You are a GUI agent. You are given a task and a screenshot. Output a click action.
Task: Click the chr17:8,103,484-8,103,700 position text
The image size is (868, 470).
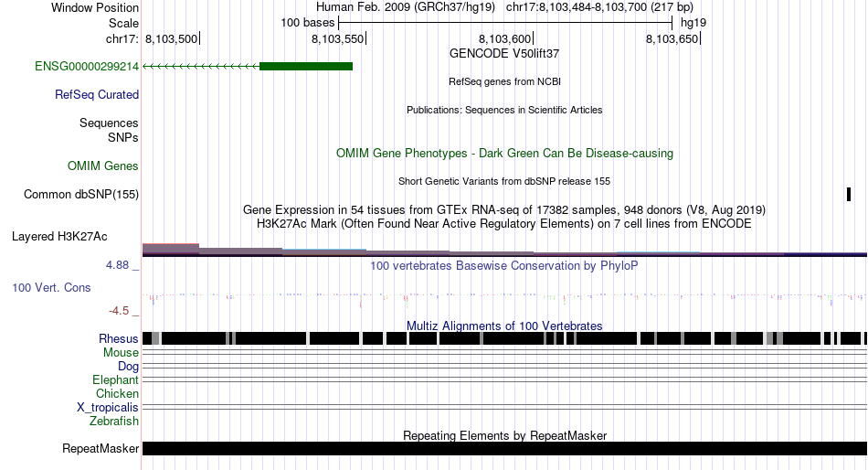(599, 7)
